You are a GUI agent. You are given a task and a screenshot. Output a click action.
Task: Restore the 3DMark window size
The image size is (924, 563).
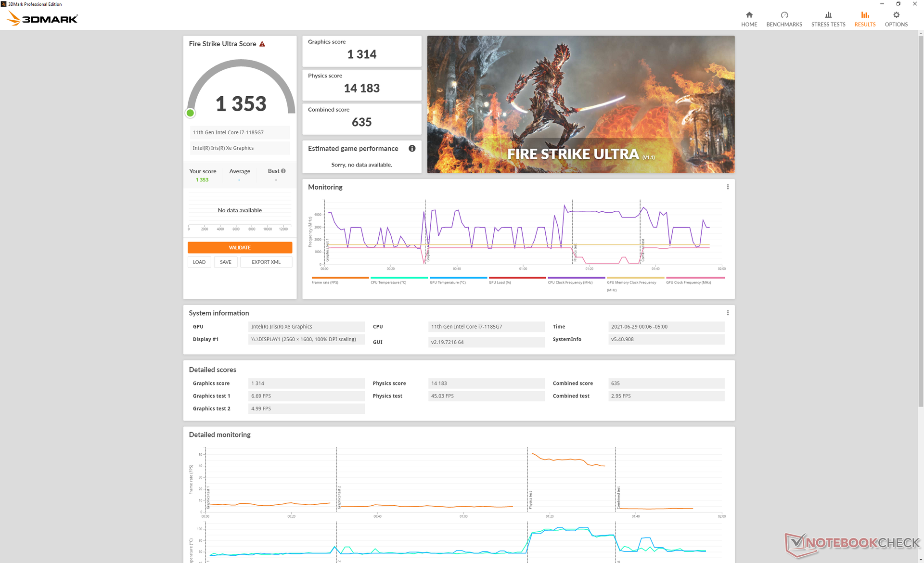898,4
